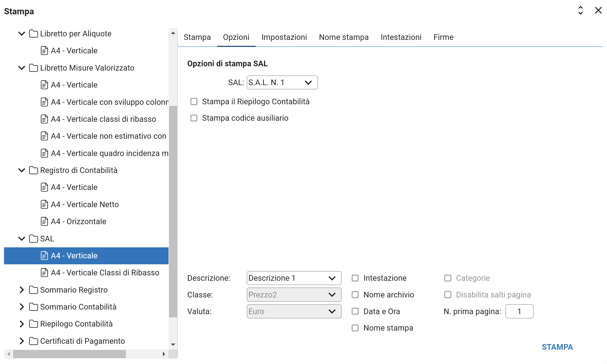Click the SAL folder icon
This screenshot has width=607, height=364.
(x=33, y=239)
